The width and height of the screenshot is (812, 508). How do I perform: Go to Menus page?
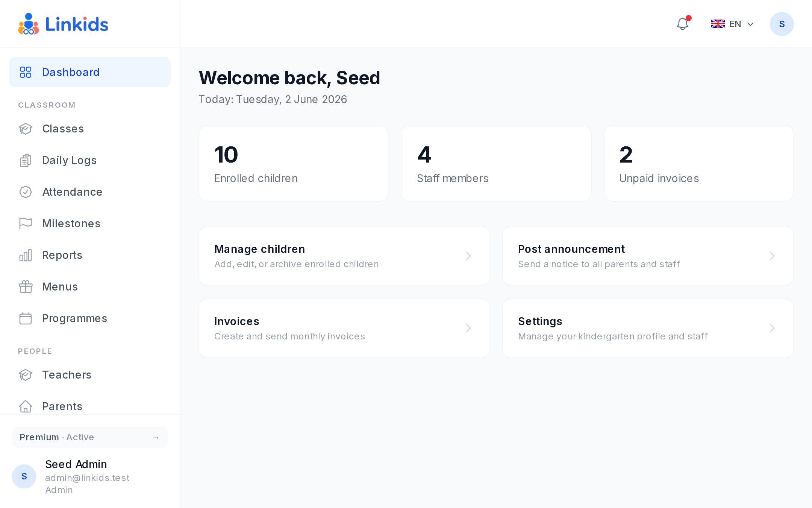click(x=90, y=287)
